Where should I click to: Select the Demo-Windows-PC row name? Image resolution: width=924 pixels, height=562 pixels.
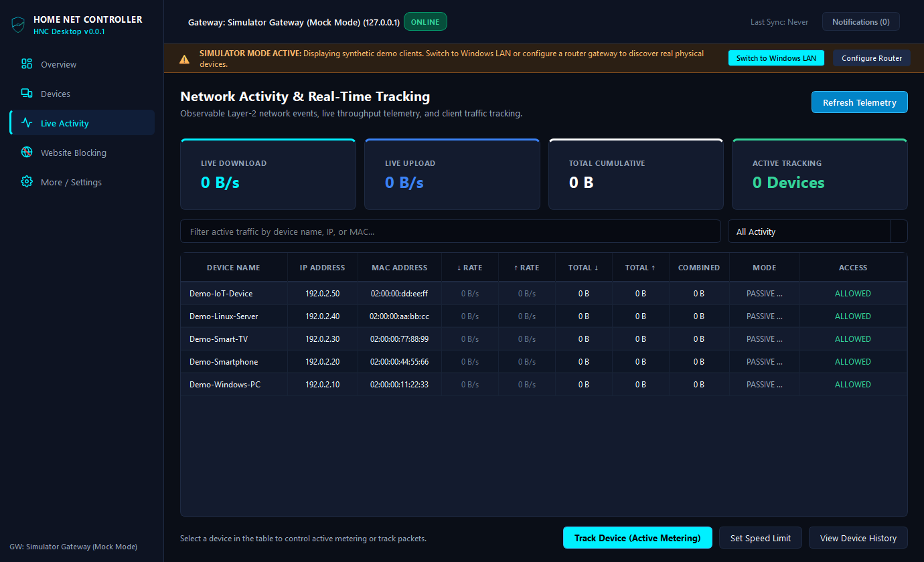(225, 385)
